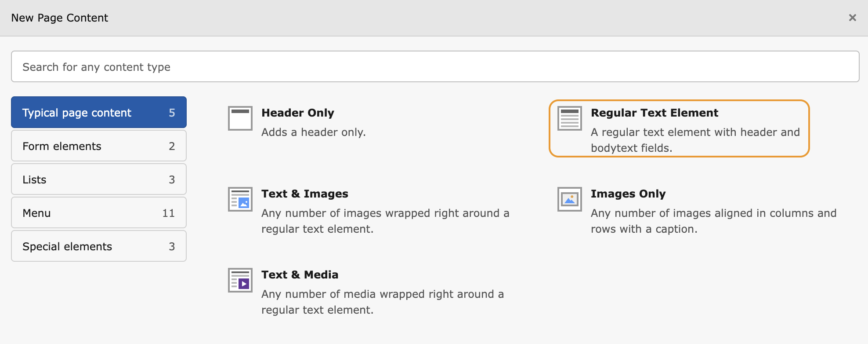Viewport: 868px width, 344px height.
Task: Switch to the Form elements tab
Action: coord(99,146)
